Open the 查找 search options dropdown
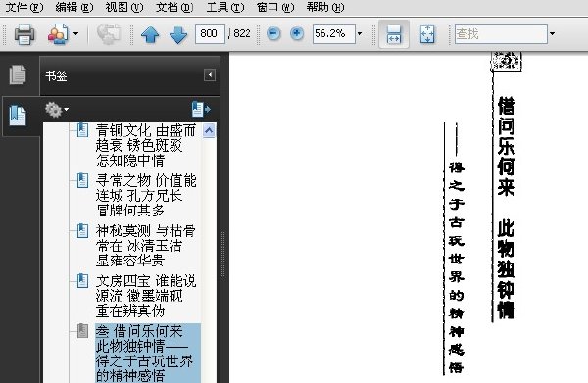This screenshot has height=383, width=588. point(552,34)
